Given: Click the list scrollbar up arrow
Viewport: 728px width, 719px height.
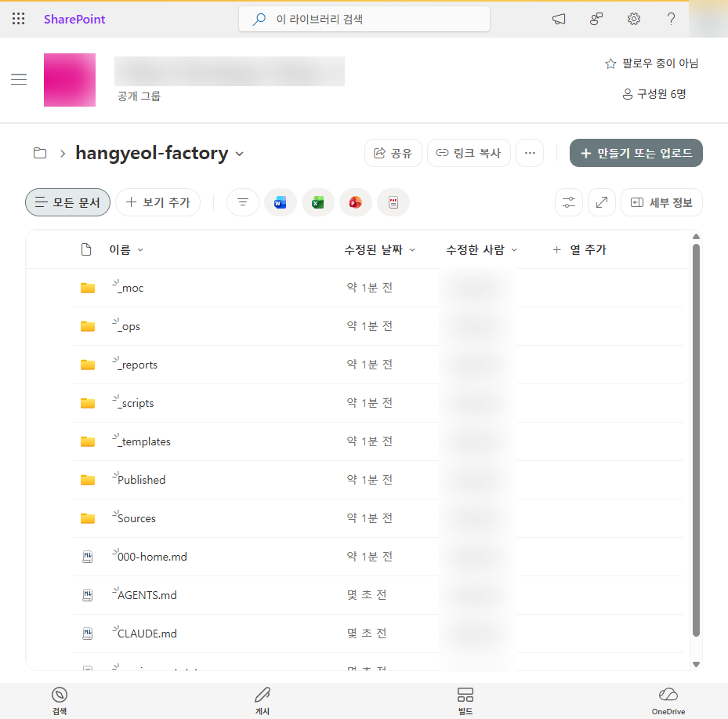Looking at the screenshot, I should (x=696, y=237).
